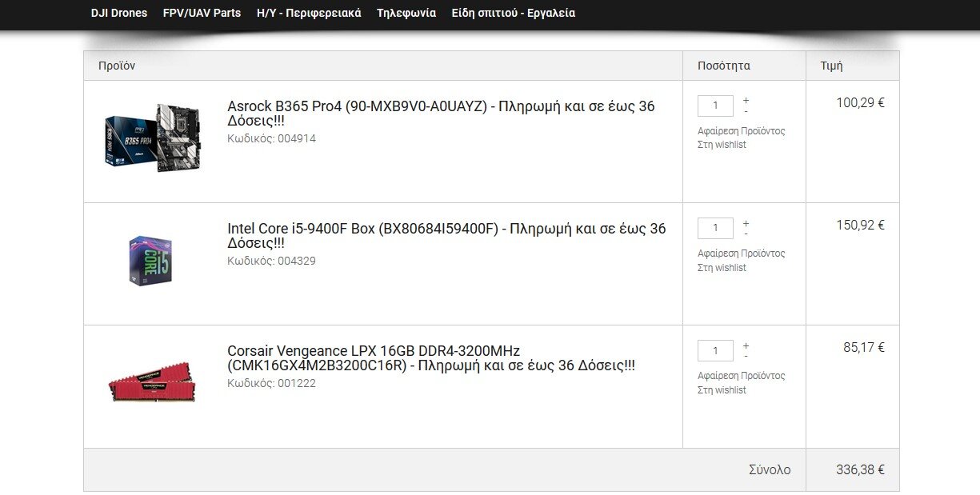Click Στη wishlist for Asrock B365 Pro4
This screenshot has width=980, height=495.
722,145
